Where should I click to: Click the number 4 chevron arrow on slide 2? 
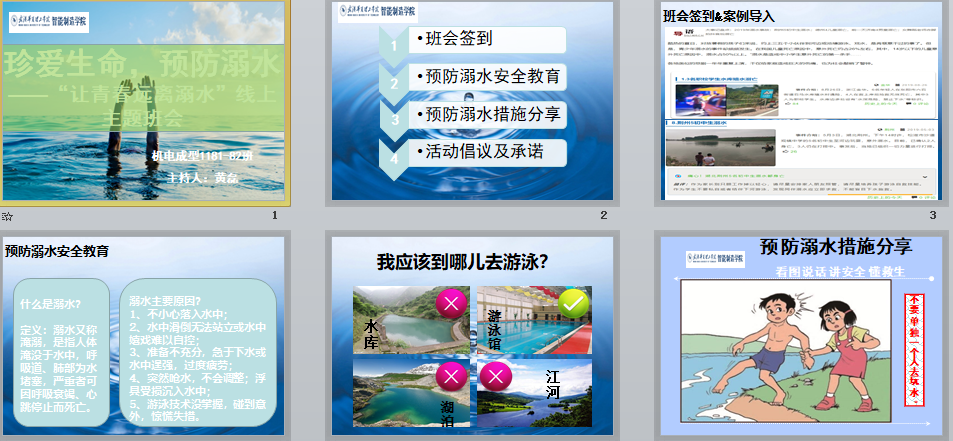(396, 155)
